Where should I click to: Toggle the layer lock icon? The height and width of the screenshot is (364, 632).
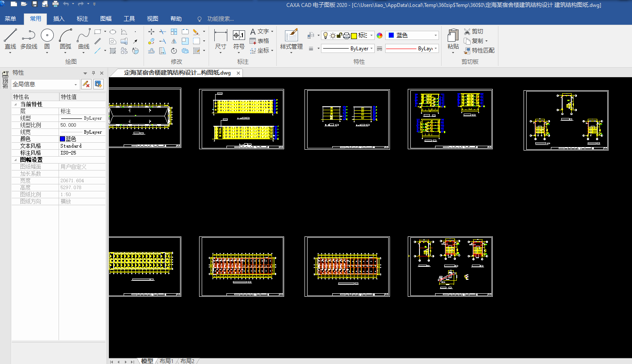click(340, 36)
